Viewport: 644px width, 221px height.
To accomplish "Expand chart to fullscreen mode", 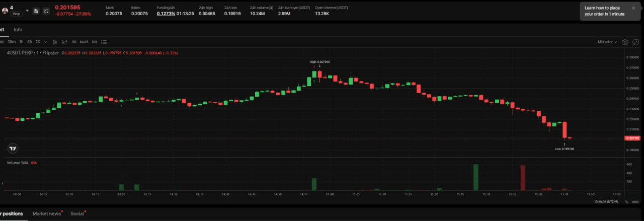I will pyautogui.click(x=635, y=42).
